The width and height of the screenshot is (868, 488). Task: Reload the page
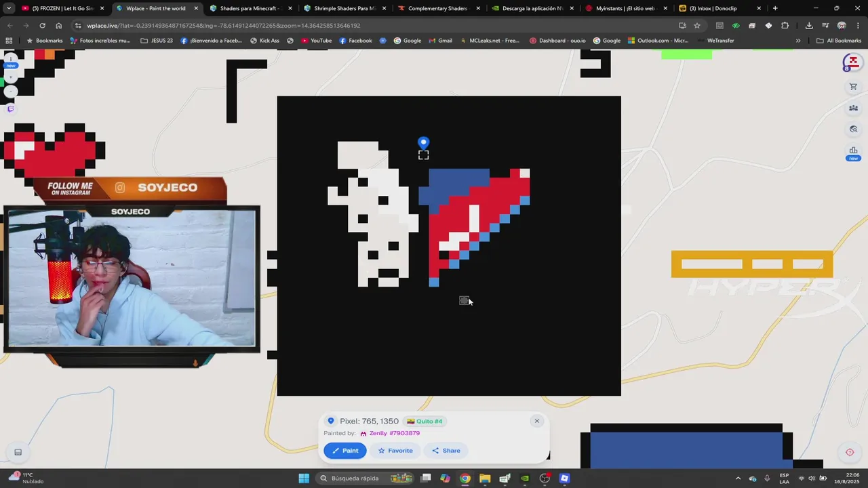tap(42, 26)
